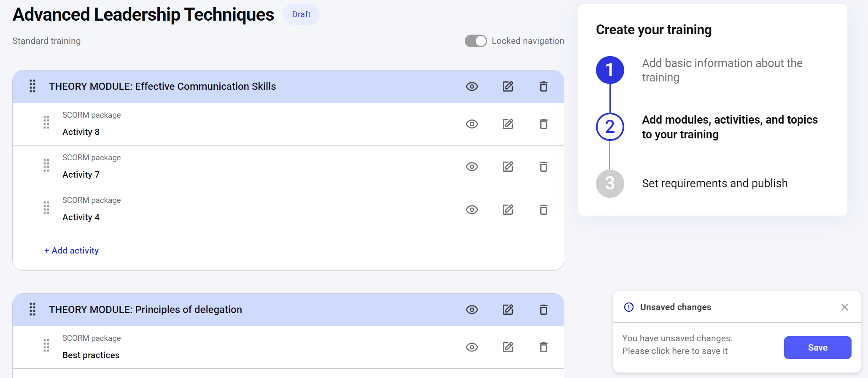
Task: Delete Activity 8 using the trash icon
Action: (x=544, y=124)
